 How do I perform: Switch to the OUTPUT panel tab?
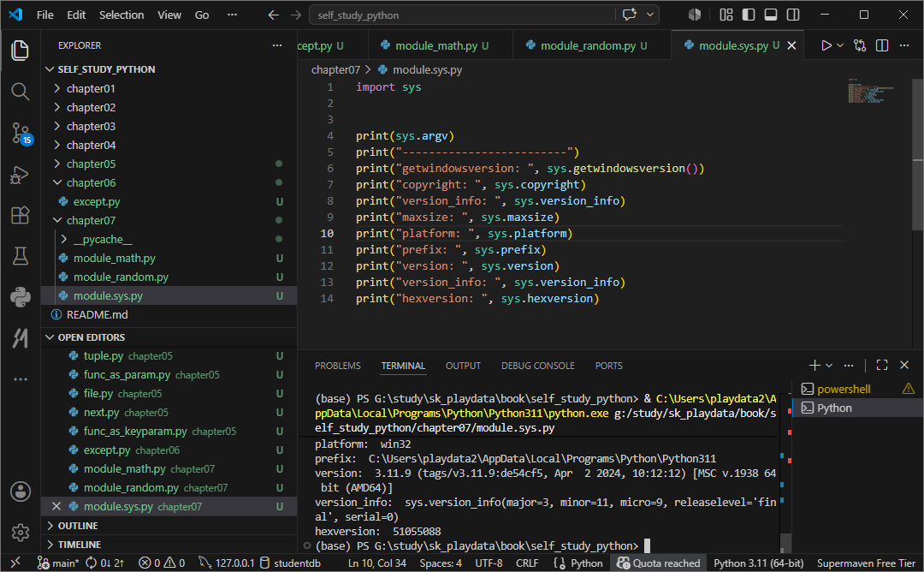(x=463, y=366)
